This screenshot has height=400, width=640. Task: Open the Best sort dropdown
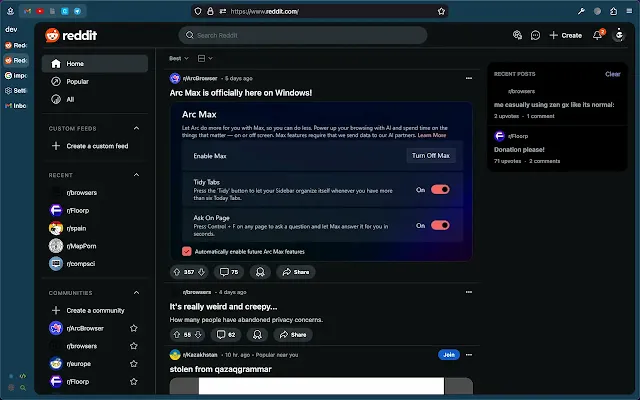[x=179, y=58]
